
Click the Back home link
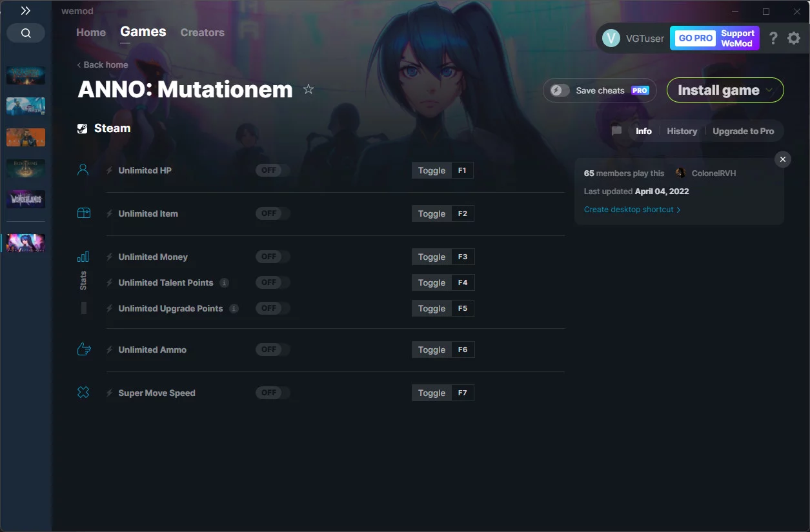103,64
